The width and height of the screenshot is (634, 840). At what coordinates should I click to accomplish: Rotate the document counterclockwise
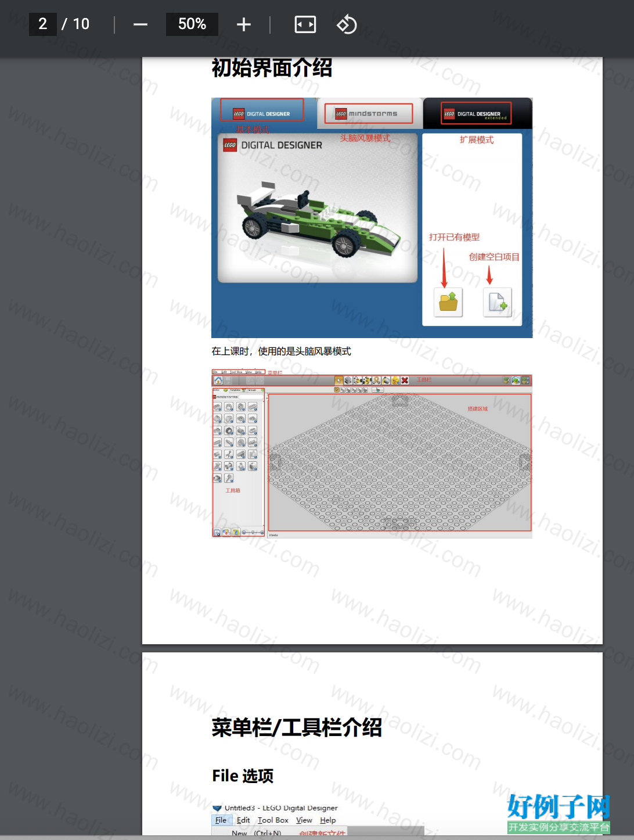(347, 24)
